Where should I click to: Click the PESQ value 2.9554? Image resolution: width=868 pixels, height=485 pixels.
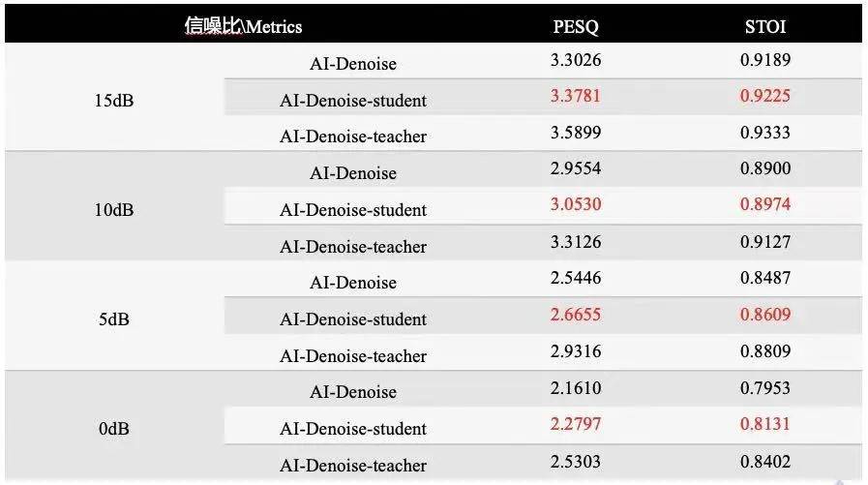576,168
